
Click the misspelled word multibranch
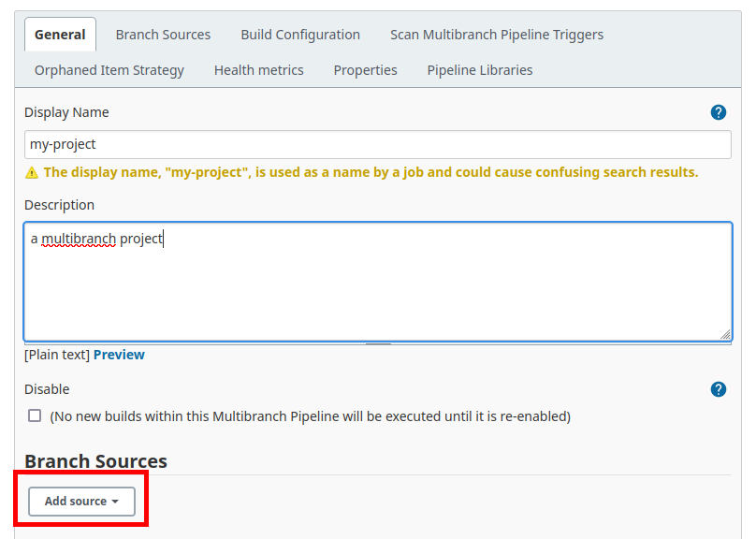(79, 239)
